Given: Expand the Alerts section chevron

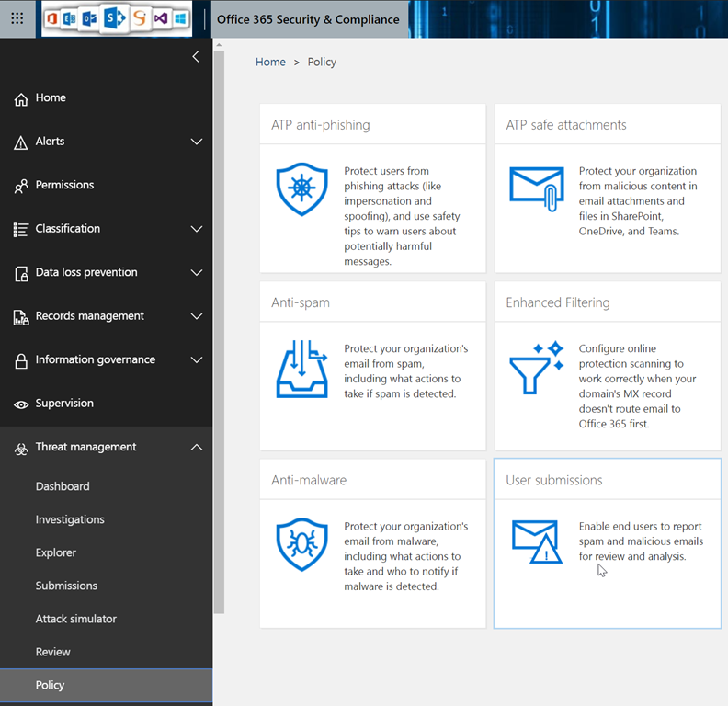Looking at the screenshot, I should point(196,142).
